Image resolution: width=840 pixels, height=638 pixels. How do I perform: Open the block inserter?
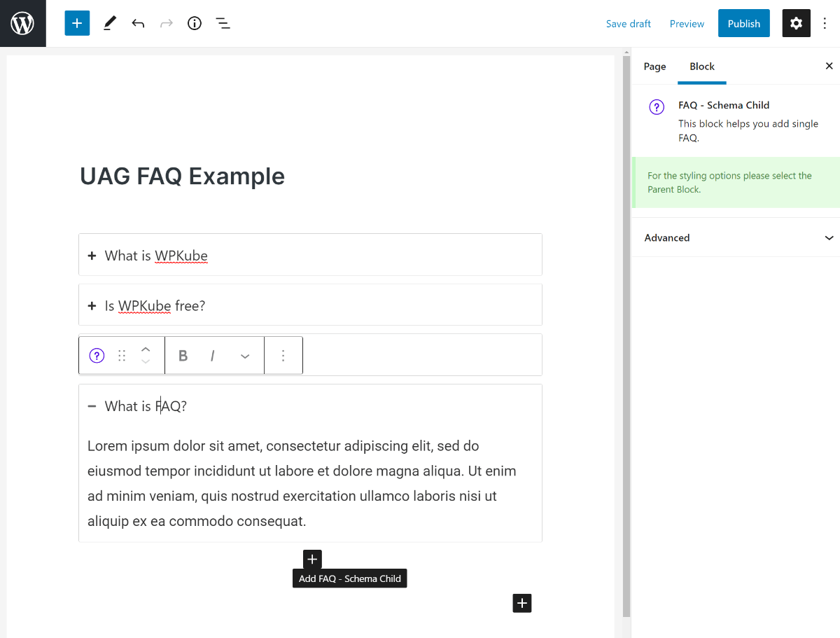tap(77, 23)
